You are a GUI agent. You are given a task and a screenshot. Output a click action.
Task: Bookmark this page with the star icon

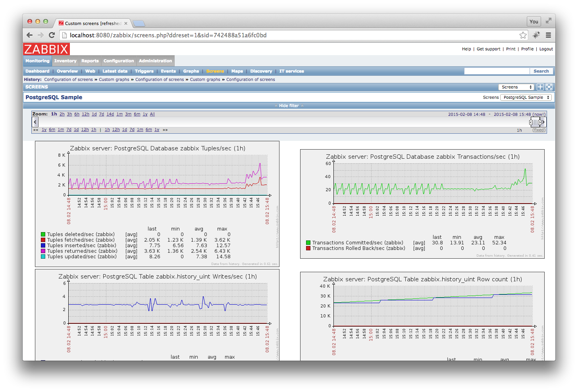(523, 35)
